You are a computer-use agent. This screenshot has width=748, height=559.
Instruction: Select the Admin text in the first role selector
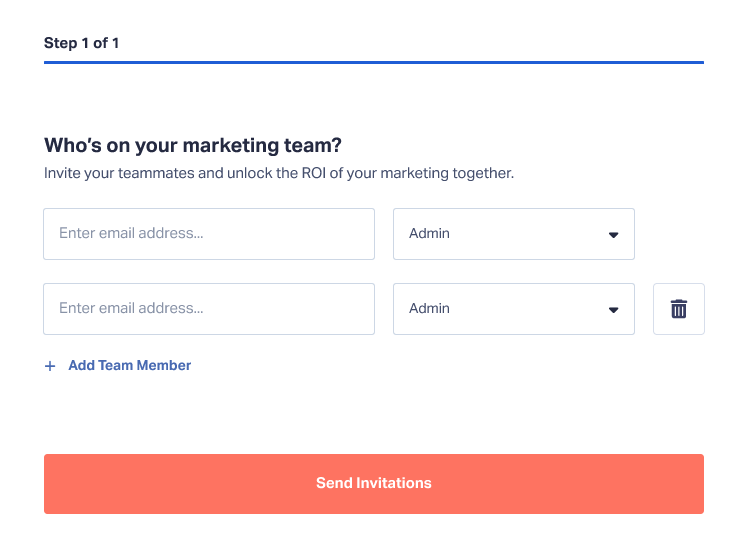[x=429, y=233]
